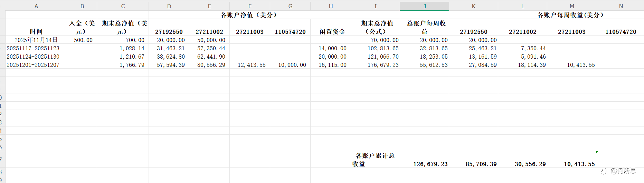Click the cell showing 1,210.67
The image size is (644, 183).
123,56
